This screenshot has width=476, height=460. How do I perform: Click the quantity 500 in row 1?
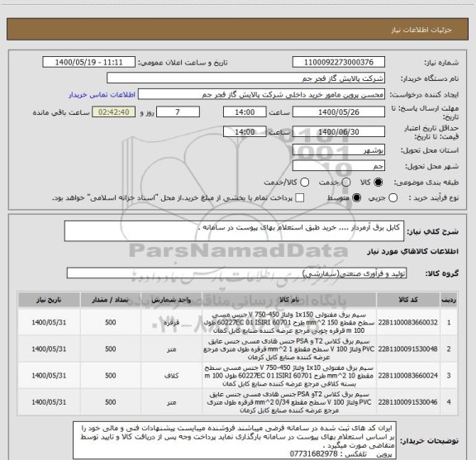click(111, 323)
